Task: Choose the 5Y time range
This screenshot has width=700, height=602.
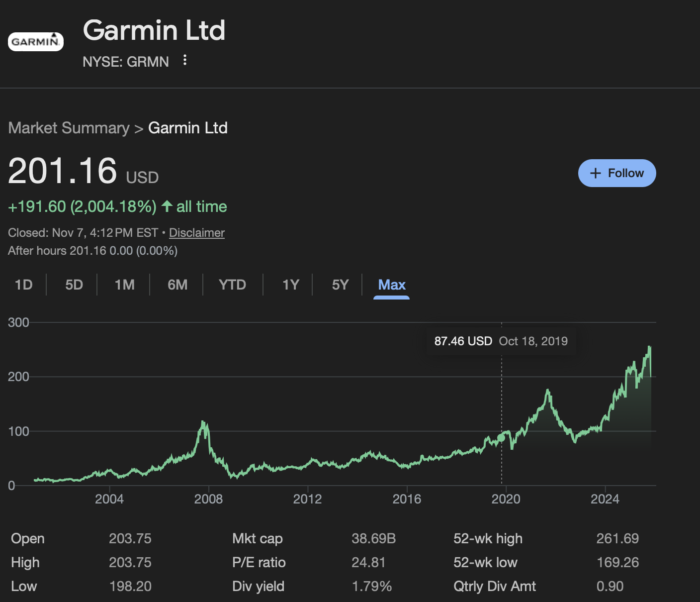Action: coord(340,285)
